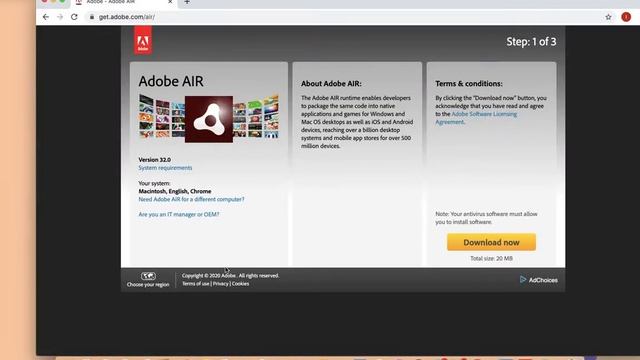Open the Terms of use footer link

pyautogui.click(x=196, y=284)
